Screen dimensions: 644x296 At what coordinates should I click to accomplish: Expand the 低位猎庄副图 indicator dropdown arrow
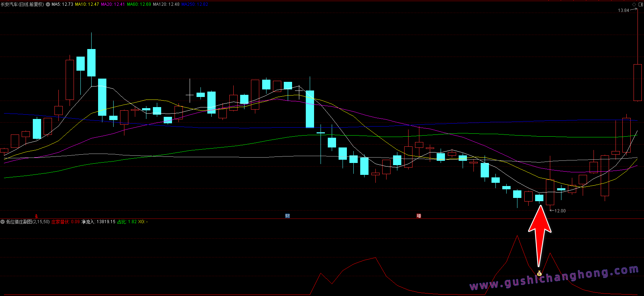[3, 222]
